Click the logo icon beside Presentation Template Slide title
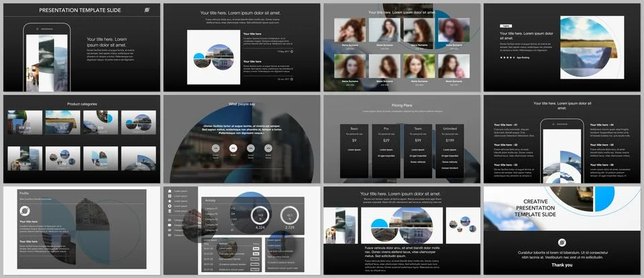This screenshot has width=644, height=278. [147, 10]
